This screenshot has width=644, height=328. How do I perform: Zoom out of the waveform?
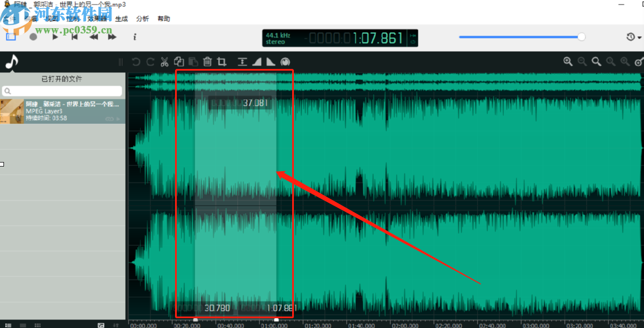[582, 61]
